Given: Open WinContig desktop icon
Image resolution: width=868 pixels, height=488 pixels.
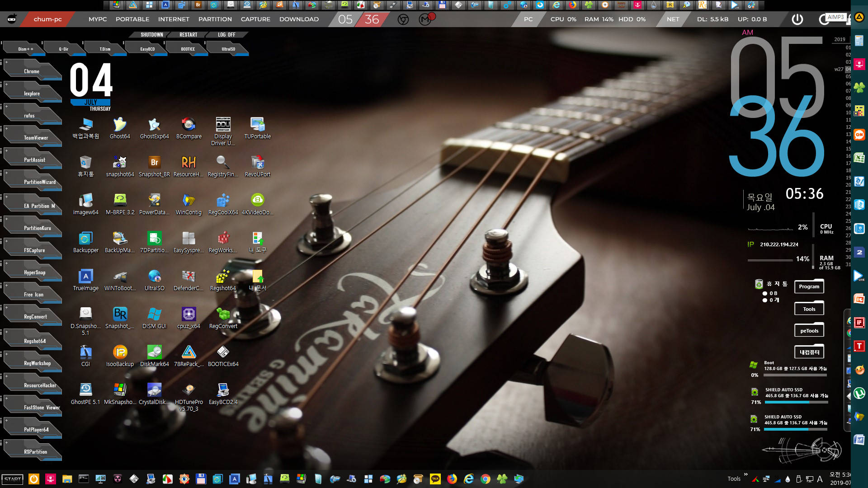Looking at the screenshot, I should 189,204.
